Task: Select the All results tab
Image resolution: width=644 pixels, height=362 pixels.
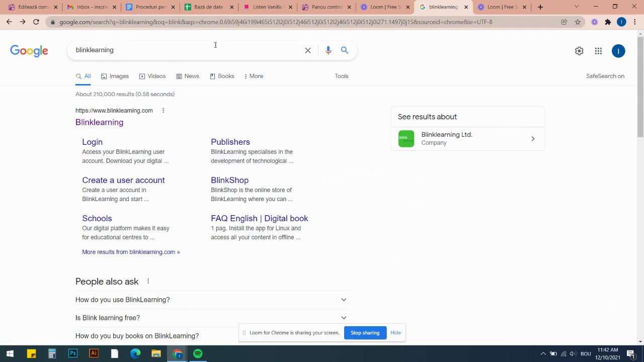Action: 84,76
